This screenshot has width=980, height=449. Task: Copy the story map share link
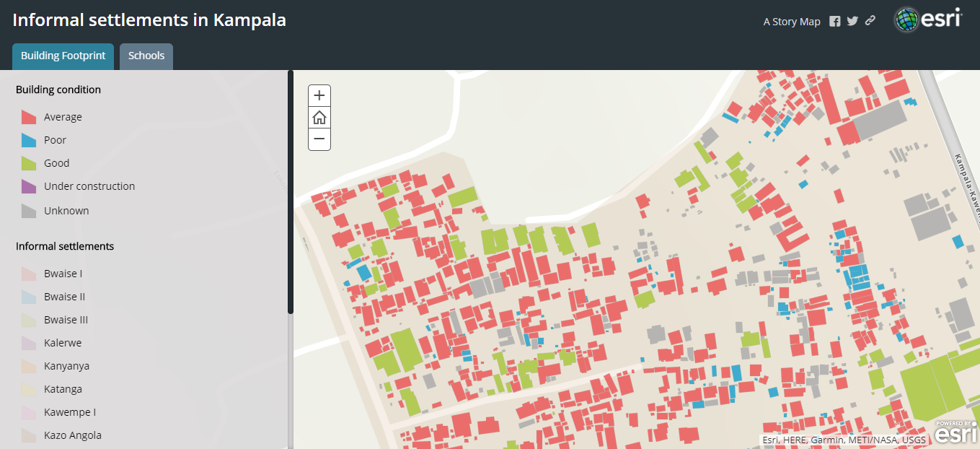pyautogui.click(x=870, y=21)
